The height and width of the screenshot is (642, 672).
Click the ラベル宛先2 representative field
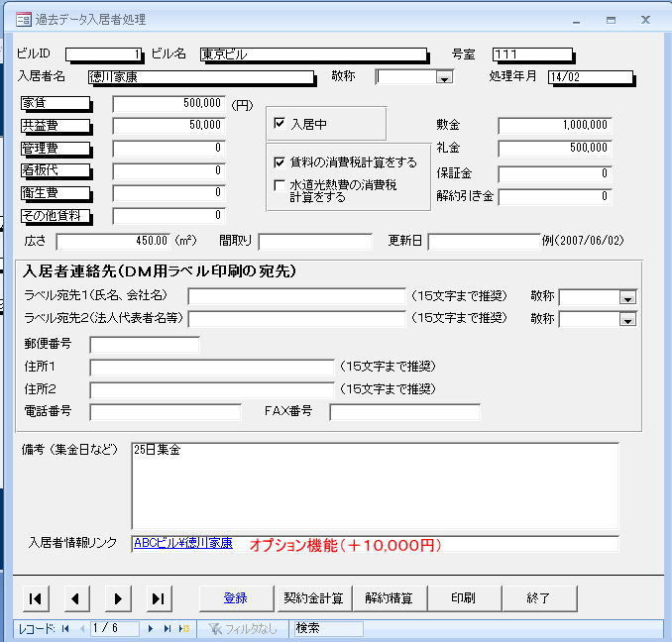point(296,319)
